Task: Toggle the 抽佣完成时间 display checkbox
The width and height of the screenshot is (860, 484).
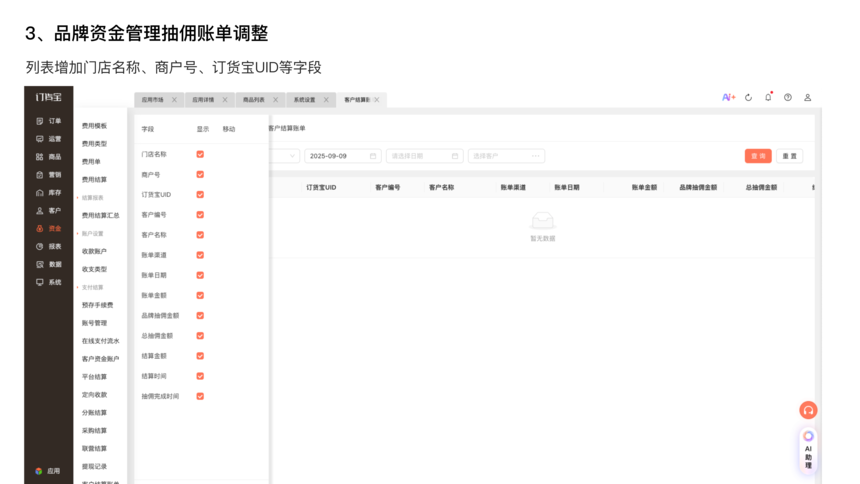Action: [200, 396]
